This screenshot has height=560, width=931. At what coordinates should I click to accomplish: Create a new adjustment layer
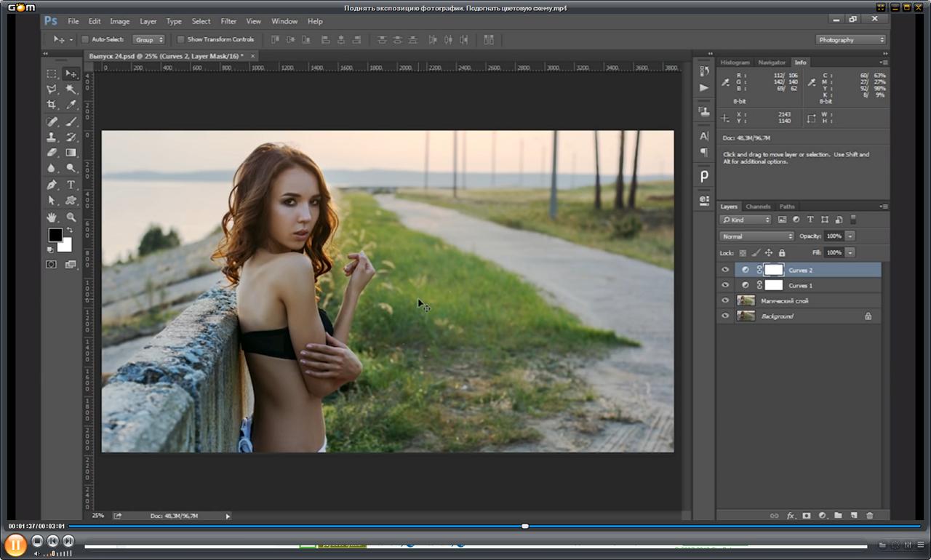823,516
